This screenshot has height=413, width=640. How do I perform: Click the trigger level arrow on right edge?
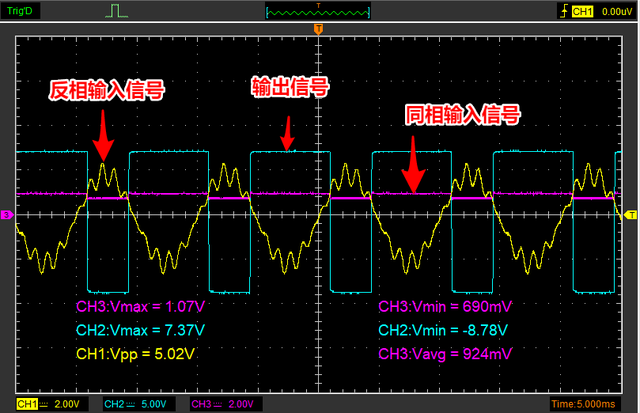(631, 215)
